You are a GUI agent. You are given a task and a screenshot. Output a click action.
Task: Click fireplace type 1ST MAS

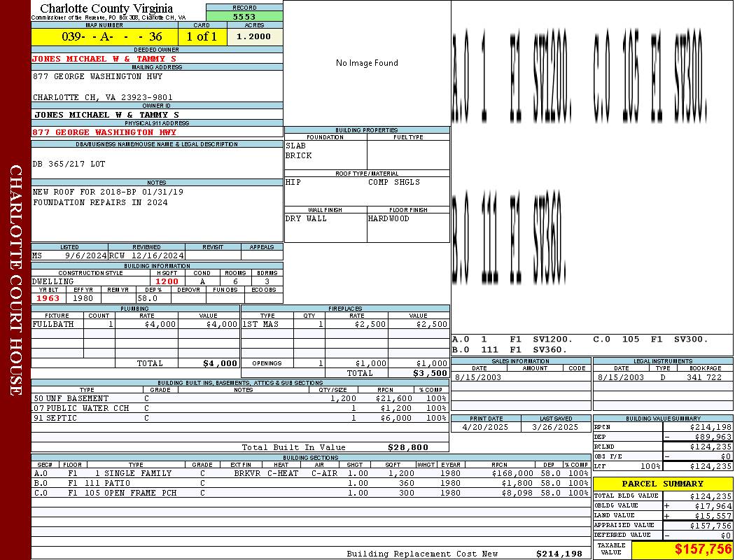[x=260, y=324]
